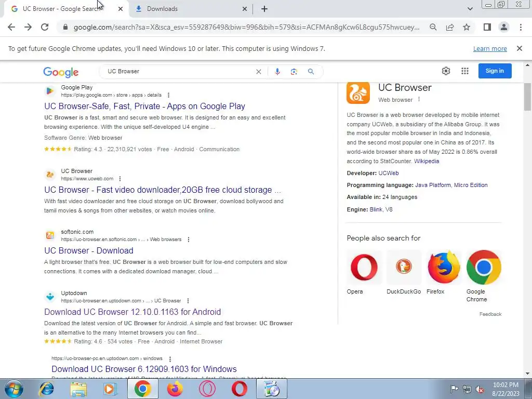Click the UCWeb developer link
Image resolution: width=532 pixels, height=399 pixels.
pyautogui.click(x=389, y=173)
